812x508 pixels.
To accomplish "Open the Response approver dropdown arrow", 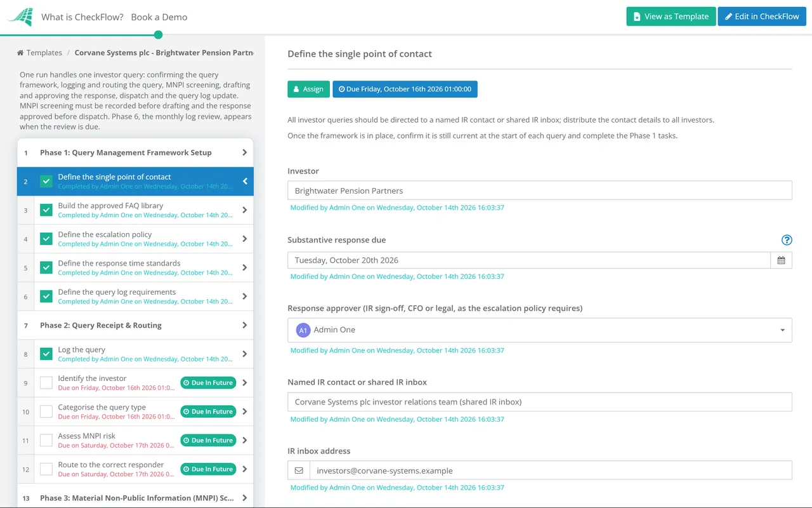I will point(782,330).
